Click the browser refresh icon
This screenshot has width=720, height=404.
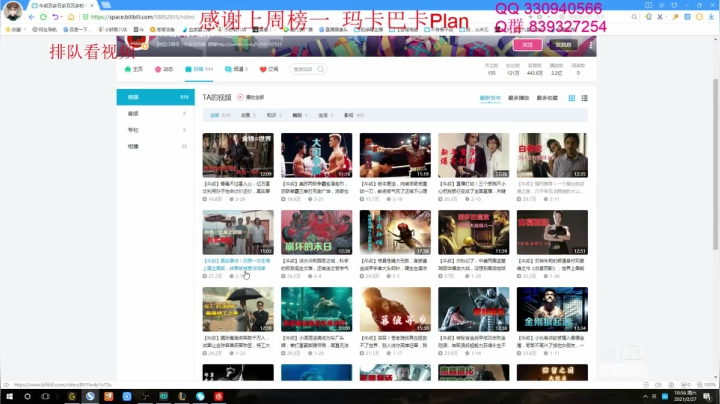point(43,17)
